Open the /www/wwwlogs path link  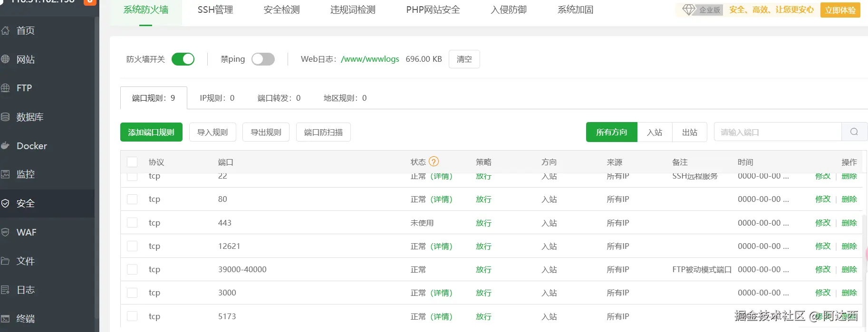pos(370,59)
